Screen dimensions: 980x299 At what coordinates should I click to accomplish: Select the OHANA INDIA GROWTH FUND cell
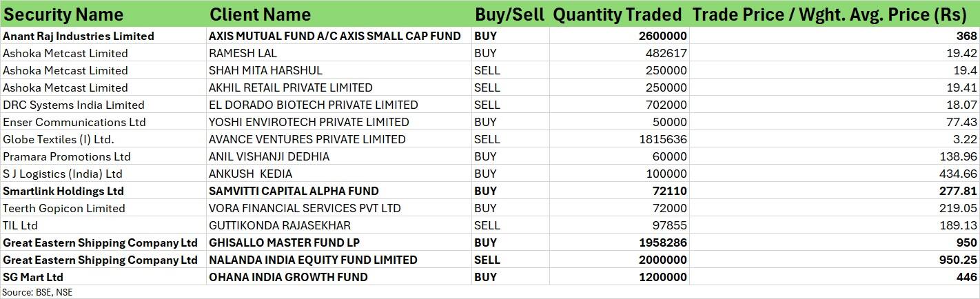(x=288, y=277)
